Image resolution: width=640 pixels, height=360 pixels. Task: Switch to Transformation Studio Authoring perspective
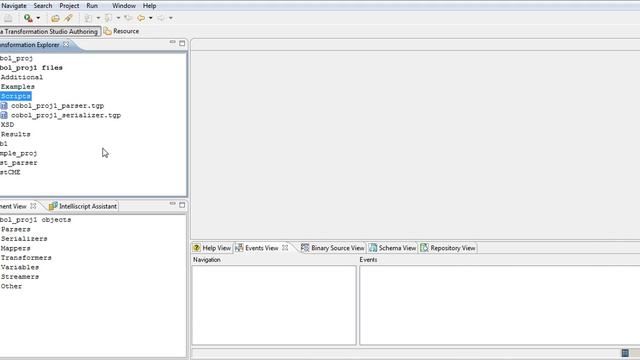[50, 31]
